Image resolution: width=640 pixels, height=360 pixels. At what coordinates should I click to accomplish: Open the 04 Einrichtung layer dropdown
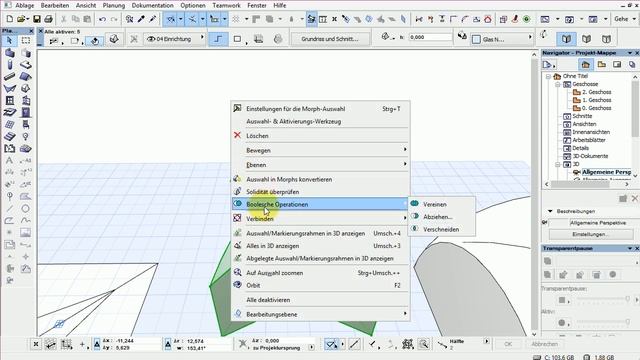pos(175,39)
